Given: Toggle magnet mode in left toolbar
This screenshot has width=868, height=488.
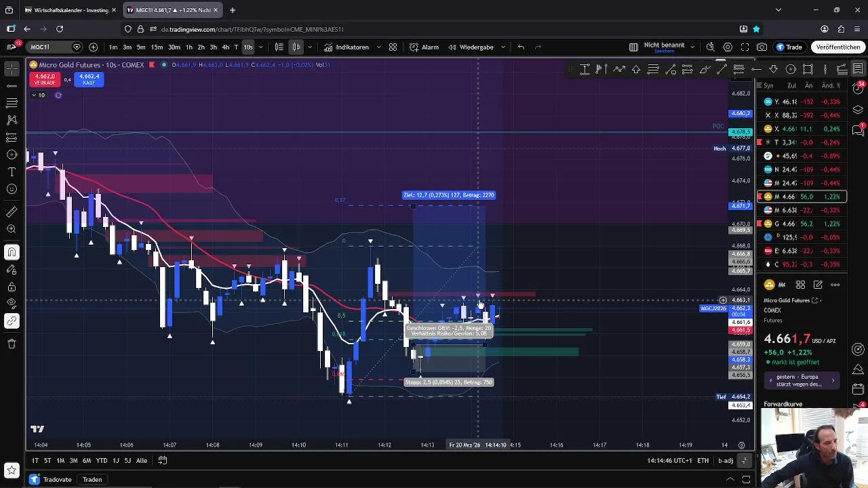Looking at the screenshot, I should (12, 253).
